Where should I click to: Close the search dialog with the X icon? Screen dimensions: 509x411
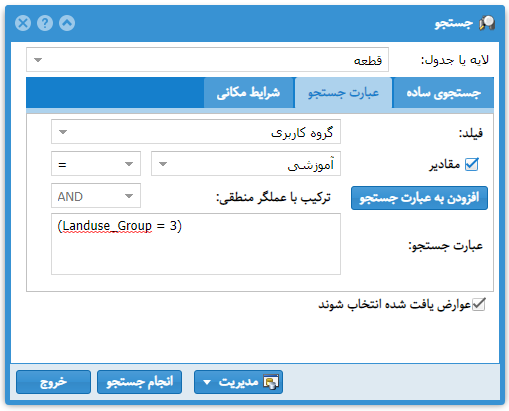click(x=23, y=23)
